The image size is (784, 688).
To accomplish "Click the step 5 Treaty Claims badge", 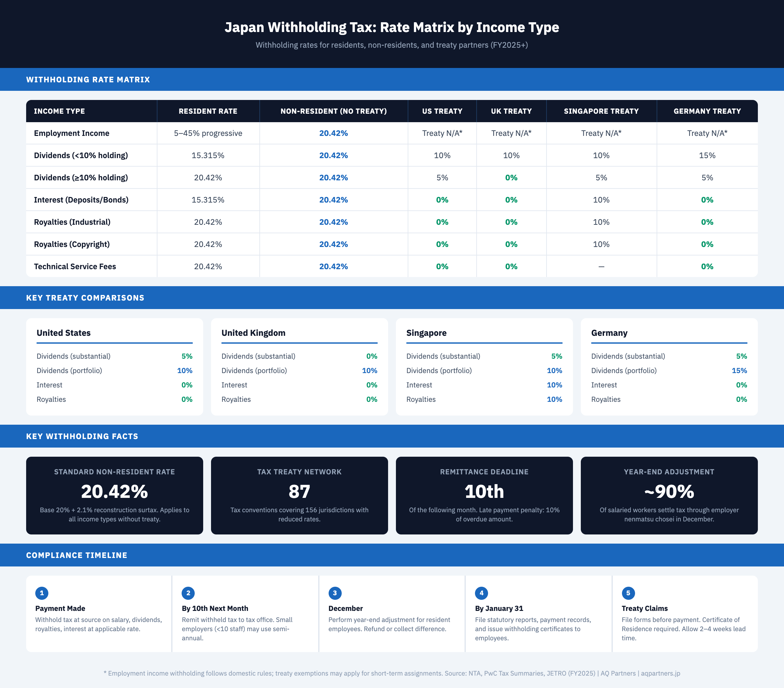I will 628,593.
